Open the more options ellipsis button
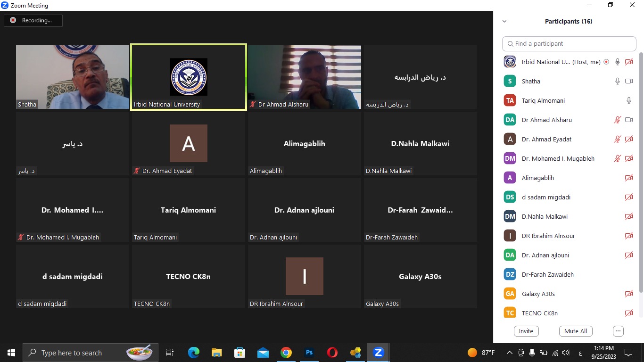This screenshot has width=644, height=362. click(618, 331)
